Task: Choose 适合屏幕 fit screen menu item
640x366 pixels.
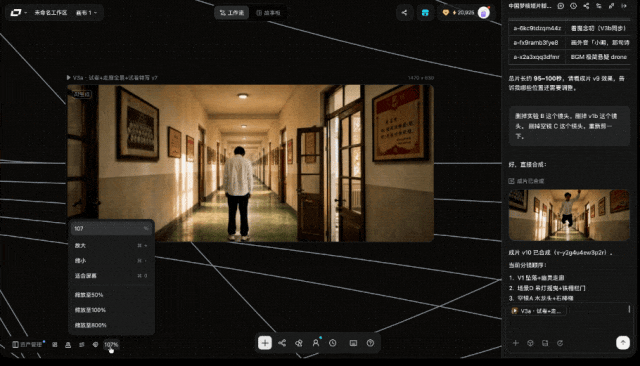Action: (111, 275)
